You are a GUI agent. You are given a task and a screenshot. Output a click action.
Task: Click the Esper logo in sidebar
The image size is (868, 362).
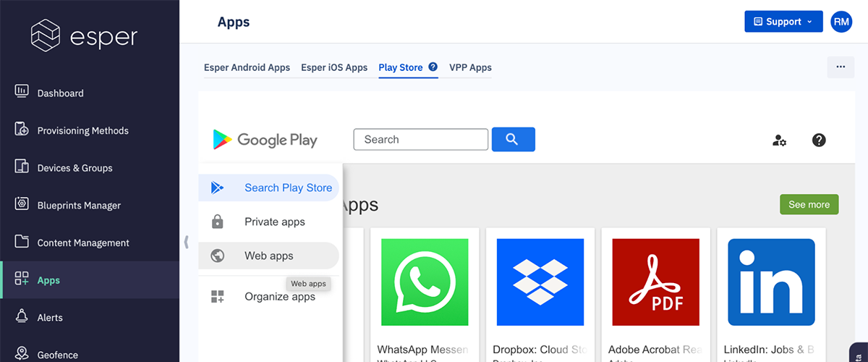point(85,35)
